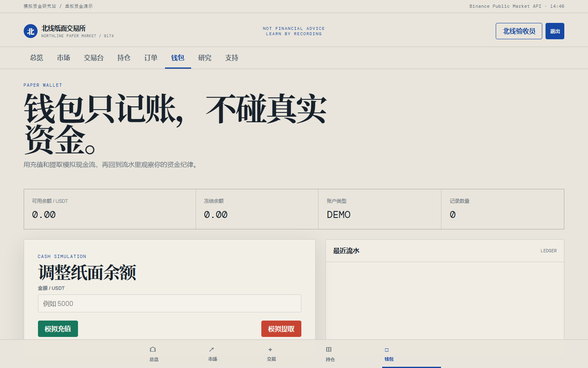Open the 支持 tab
This screenshot has width=588, height=368.
pyautogui.click(x=232, y=58)
